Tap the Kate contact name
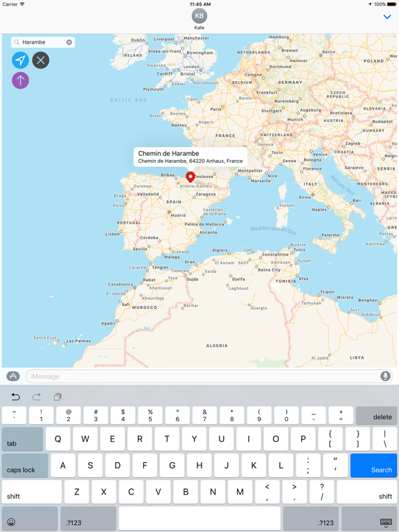Image resolution: width=399 pixels, height=532 pixels. (199, 28)
